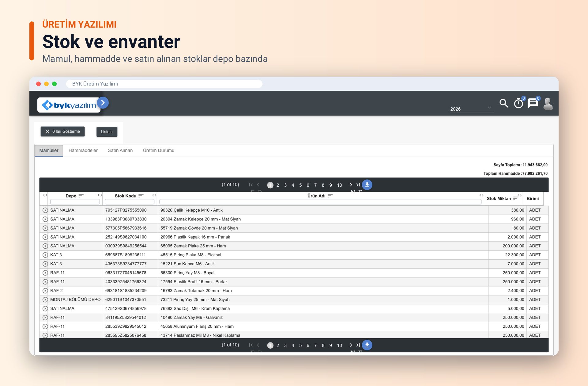This screenshot has width=588, height=386.
Task: Click the Ürün Adı filter field
Action: point(320,201)
